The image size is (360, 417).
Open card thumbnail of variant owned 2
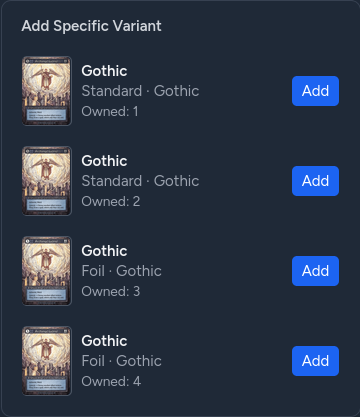(x=47, y=181)
